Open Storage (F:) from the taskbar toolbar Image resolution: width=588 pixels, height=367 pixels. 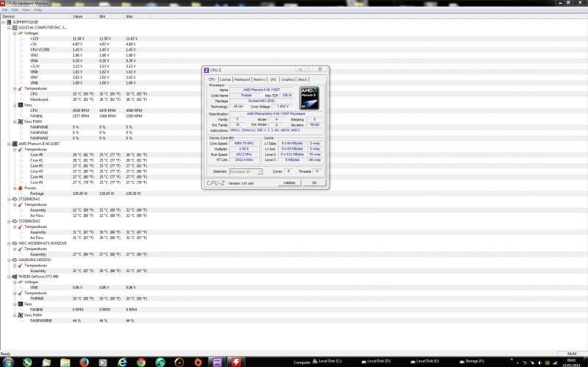(x=472, y=361)
